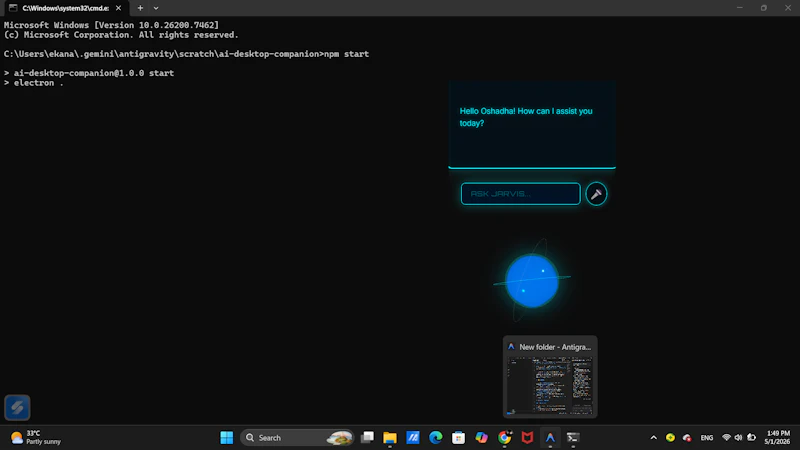Open the New folder - Antigravity window thumbnail
This screenshot has height=450, width=800.
pos(550,377)
